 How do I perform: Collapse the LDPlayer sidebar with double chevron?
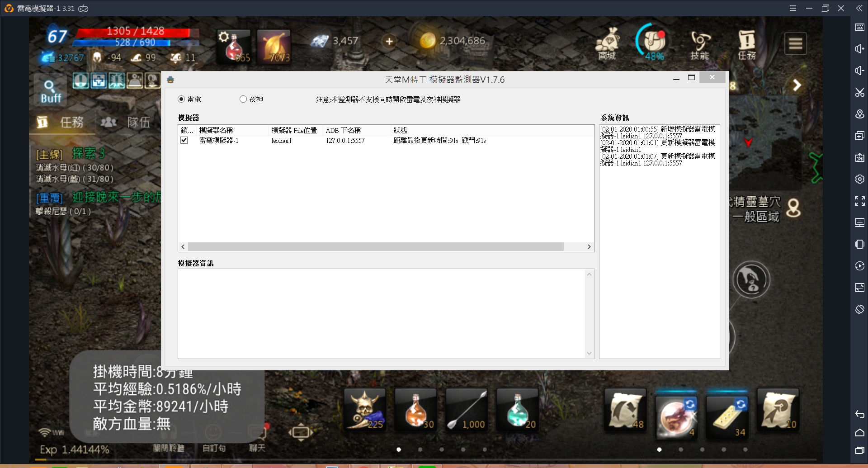859,8
